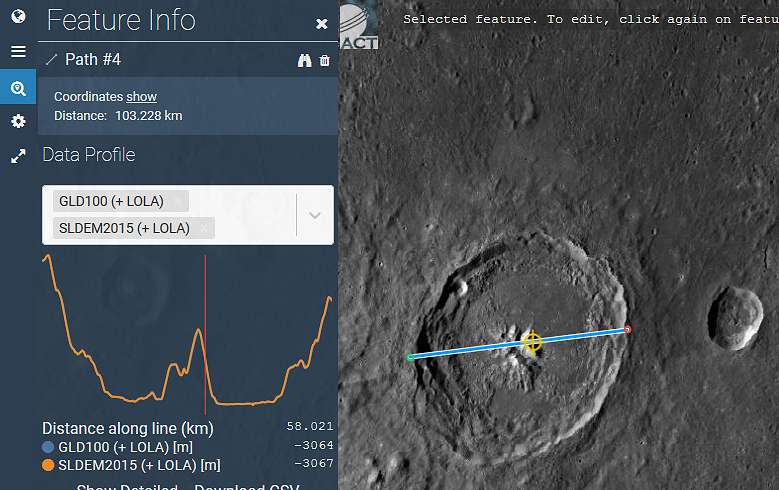Open the settings gear icon
Viewport: 779px width, 490px height.
coord(18,121)
